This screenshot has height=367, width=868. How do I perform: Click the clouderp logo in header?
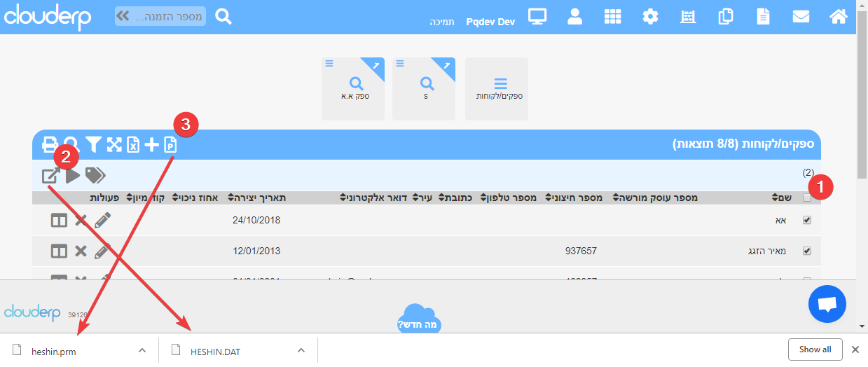pyautogui.click(x=48, y=17)
